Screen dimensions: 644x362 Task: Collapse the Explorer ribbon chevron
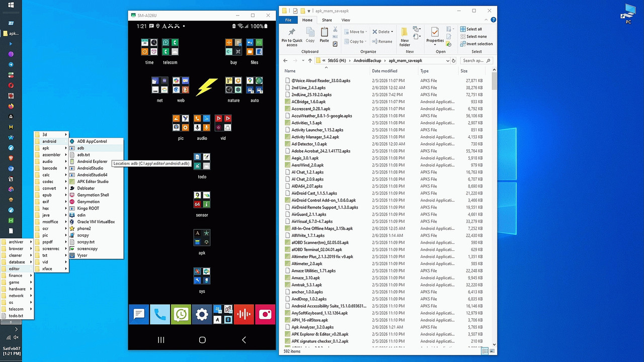pos(485,20)
